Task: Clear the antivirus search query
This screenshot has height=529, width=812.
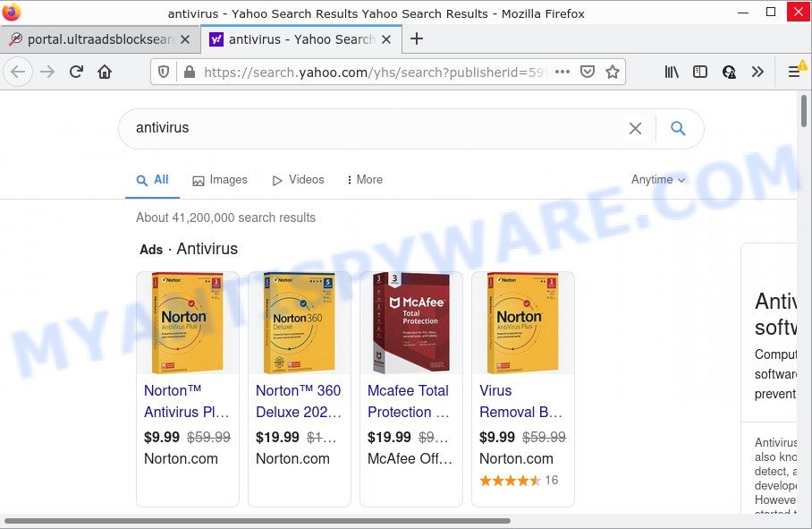Action: [636, 128]
